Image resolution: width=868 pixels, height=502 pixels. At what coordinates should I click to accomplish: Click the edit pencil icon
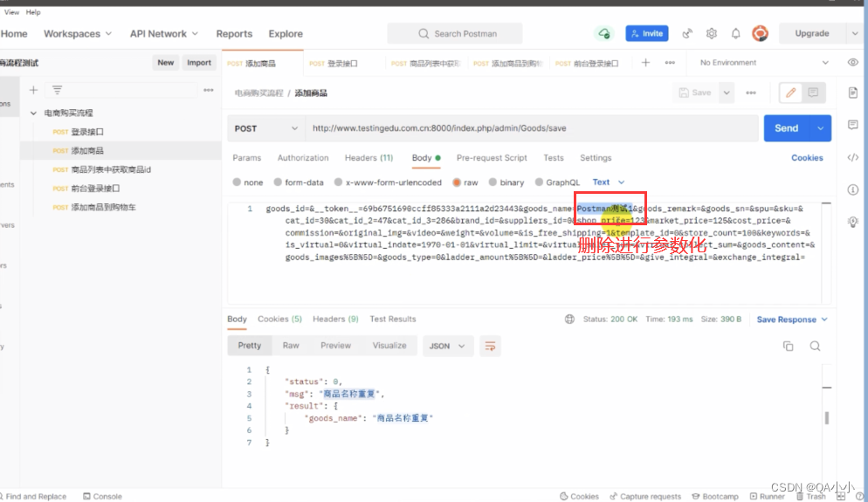pyautogui.click(x=790, y=93)
